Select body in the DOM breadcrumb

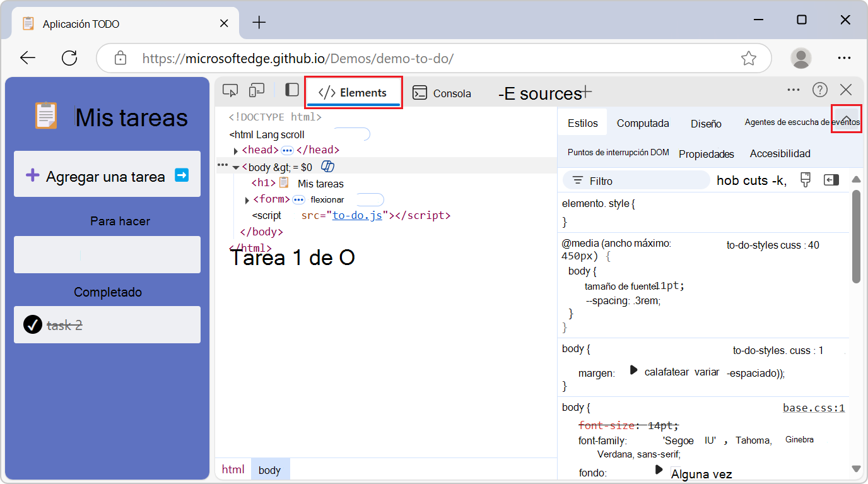point(270,469)
